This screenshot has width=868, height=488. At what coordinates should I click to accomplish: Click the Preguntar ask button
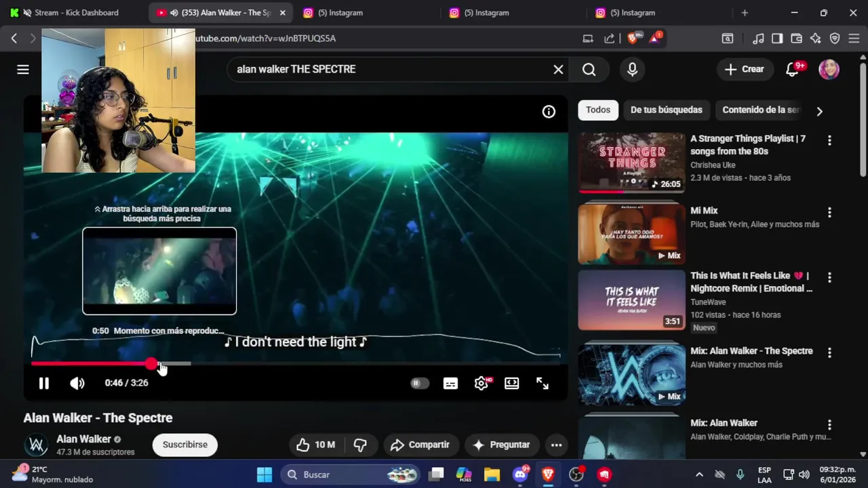pyautogui.click(x=501, y=445)
